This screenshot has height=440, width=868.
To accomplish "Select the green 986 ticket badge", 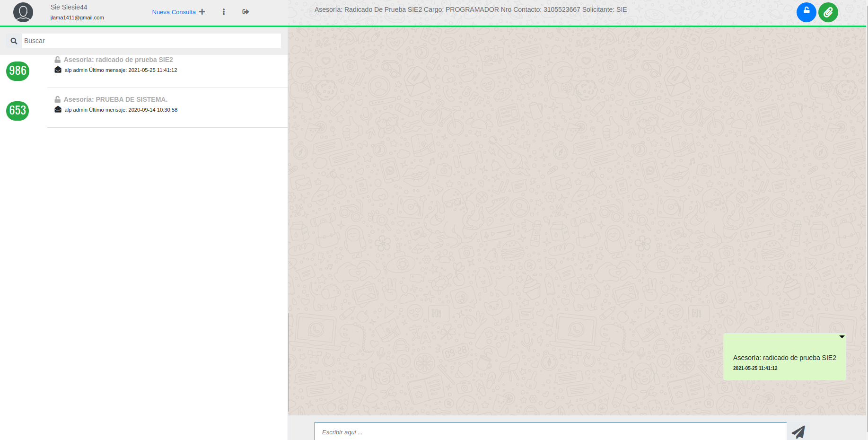I will (18, 71).
